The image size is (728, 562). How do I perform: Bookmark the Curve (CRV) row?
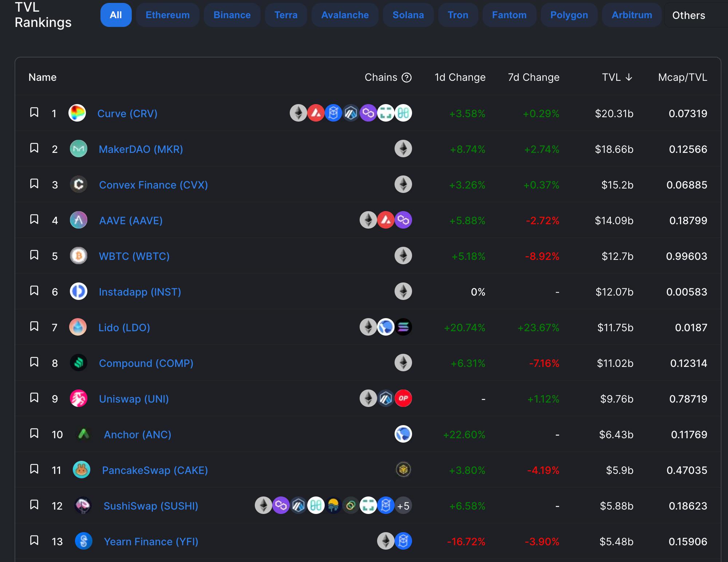coord(34,112)
